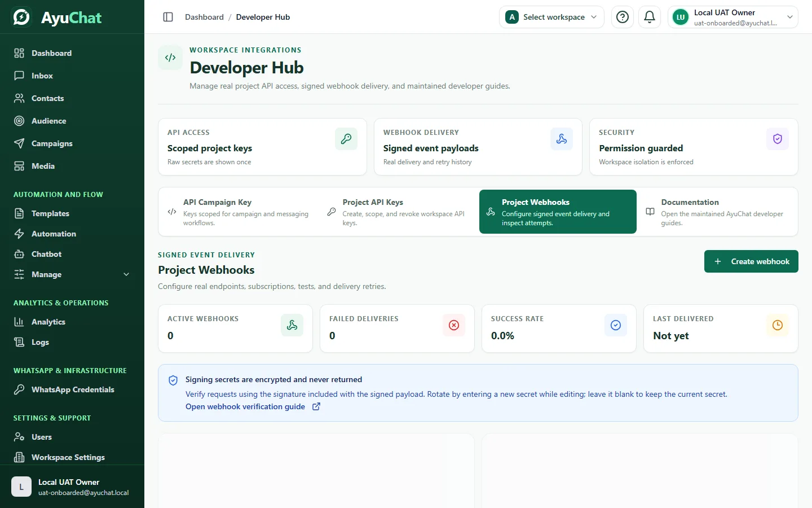This screenshot has width=812, height=508.
Task: Open the notifications bell icon
Action: tap(650, 17)
